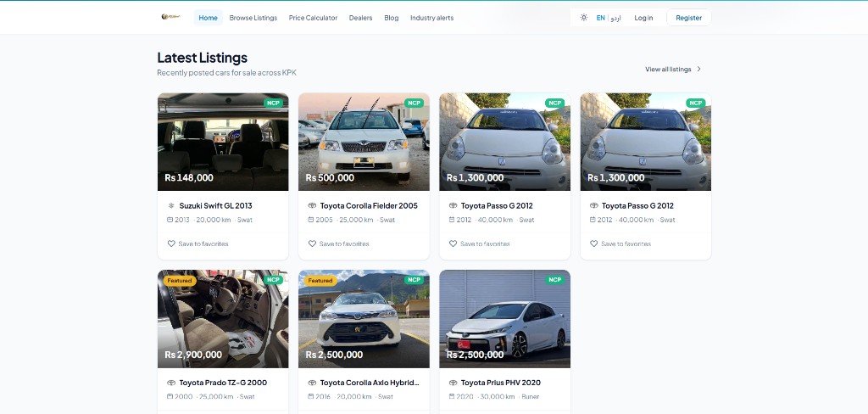Image resolution: width=868 pixels, height=414 pixels.
Task: Click the calendar icon next to 2005
Action: [311, 220]
